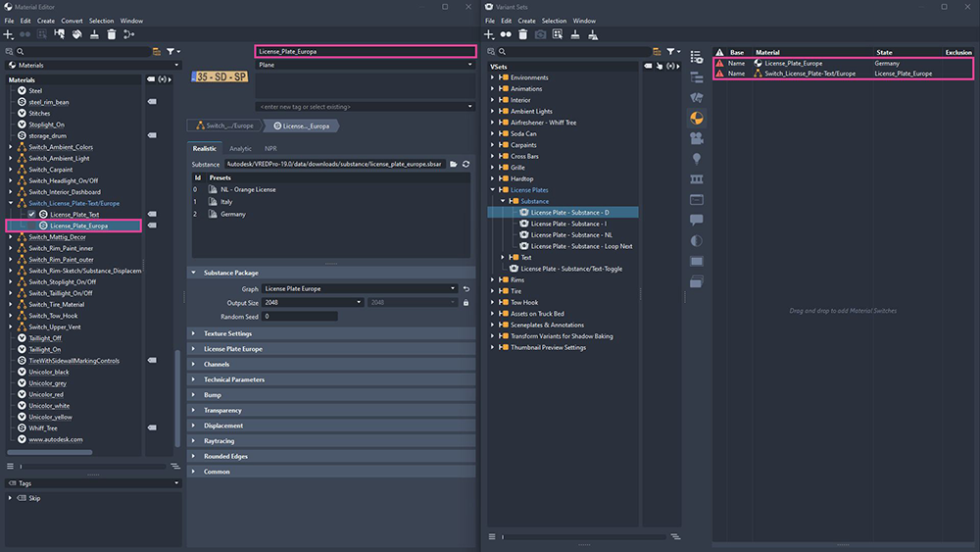
Task: Click the reset Graph arrow icon
Action: pos(466,289)
